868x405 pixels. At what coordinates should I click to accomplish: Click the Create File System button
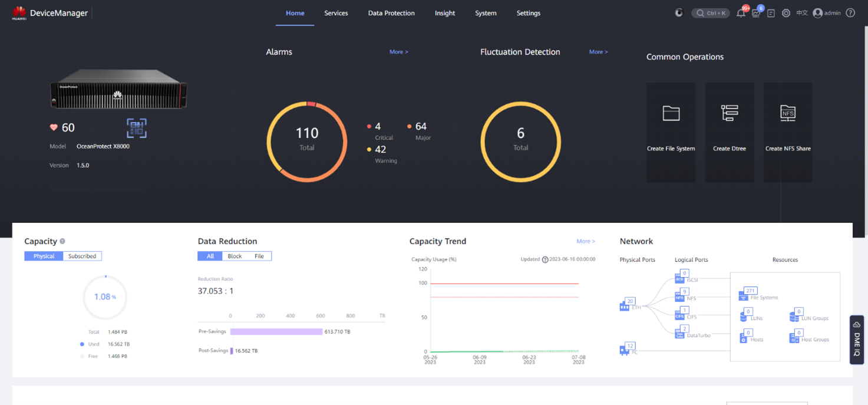(671, 132)
